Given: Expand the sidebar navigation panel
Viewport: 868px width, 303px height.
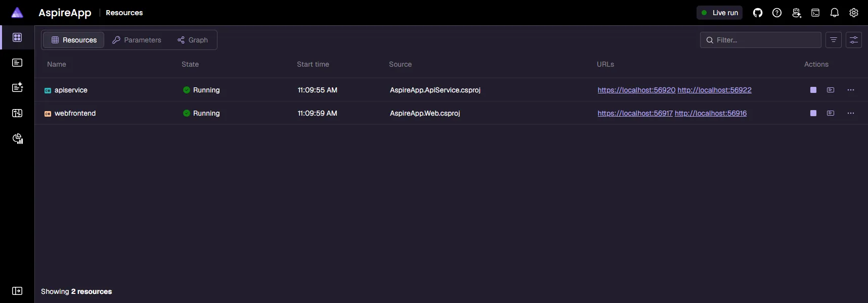Looking at the screenshot, I should pyautogui.click(x=17, y=291).
